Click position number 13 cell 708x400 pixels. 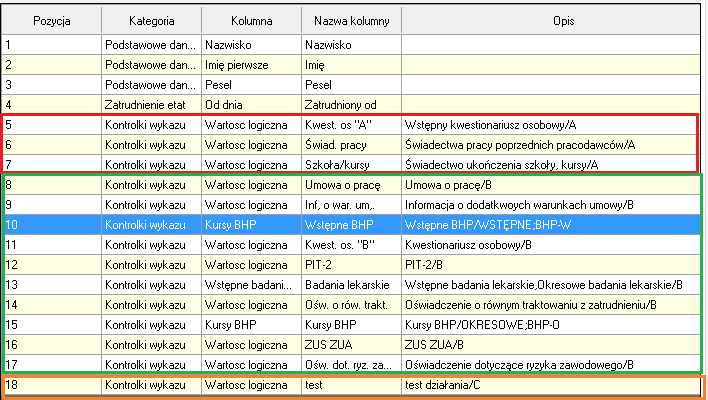click(x=51, y=285)
